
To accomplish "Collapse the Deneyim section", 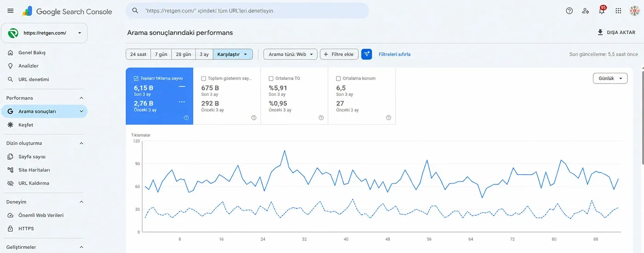I will (81, 202).
